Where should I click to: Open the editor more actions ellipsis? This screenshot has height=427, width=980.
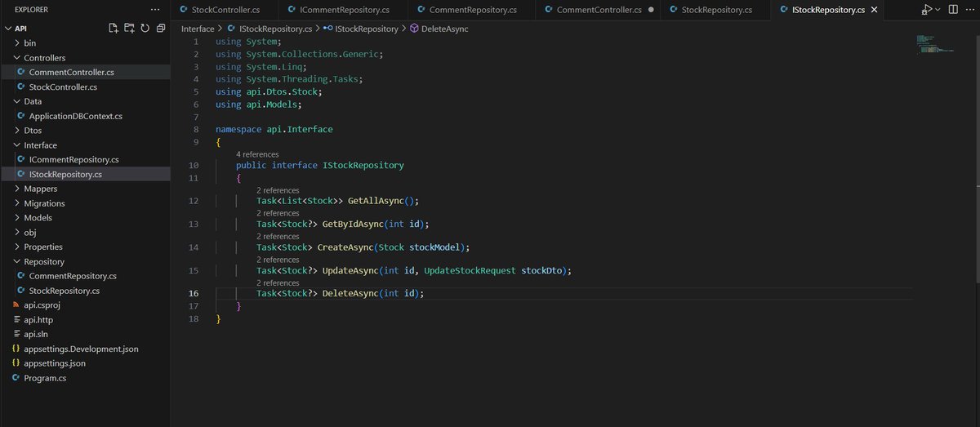pyautogui.click(x=969, y=10)
